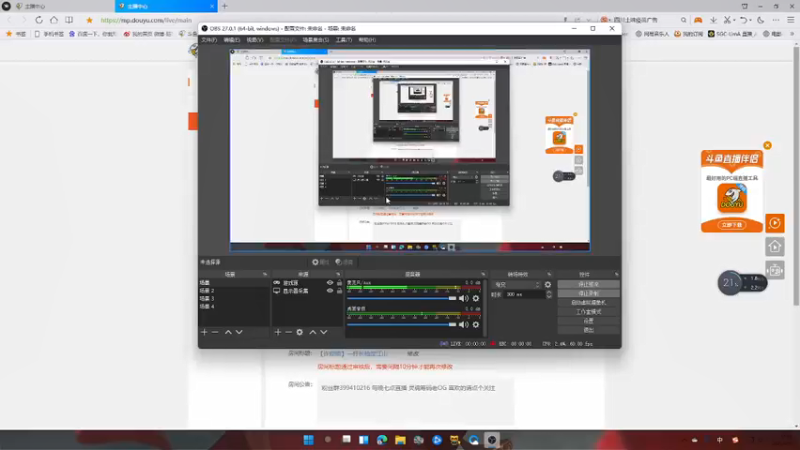Screen dimensions: 800x450
Task: Click the house-shaped sidebar icon on the page
Action: click(x=774, y=246)
